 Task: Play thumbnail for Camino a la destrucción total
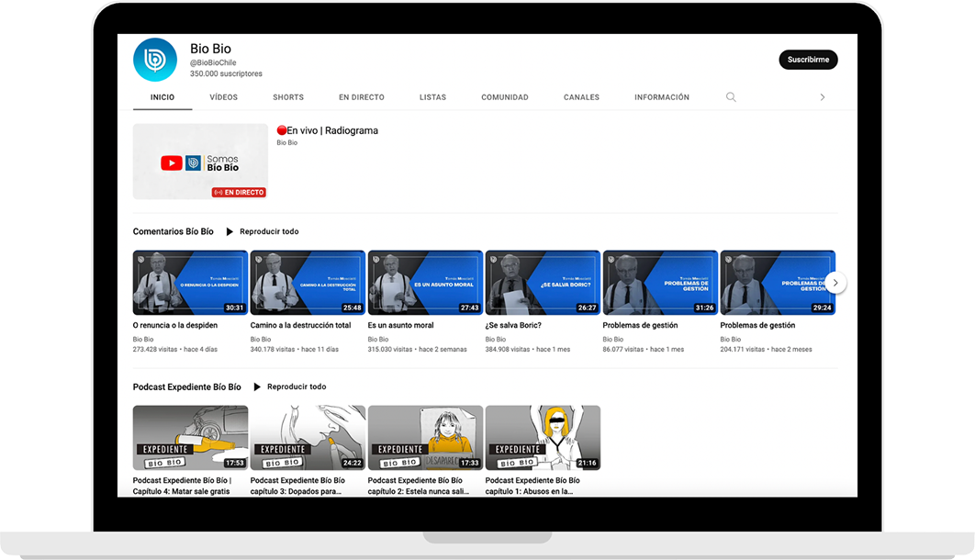308,283
